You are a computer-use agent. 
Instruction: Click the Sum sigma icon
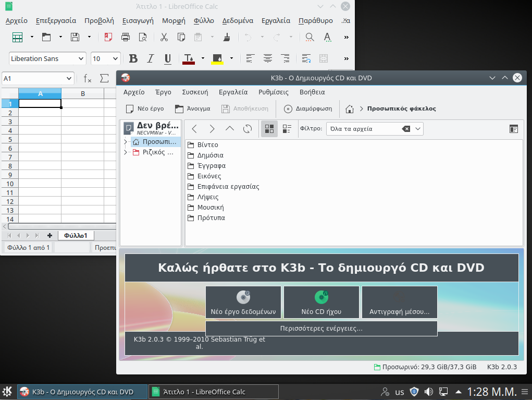(x=105, y=78)
